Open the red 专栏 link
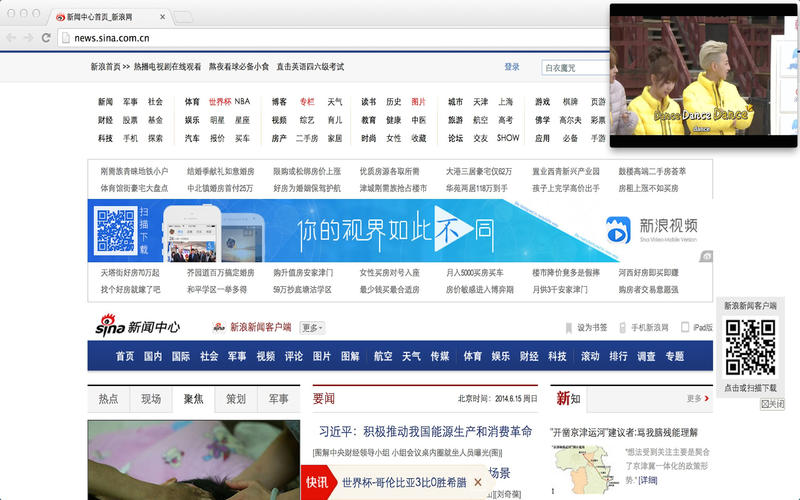 (307, 102)
